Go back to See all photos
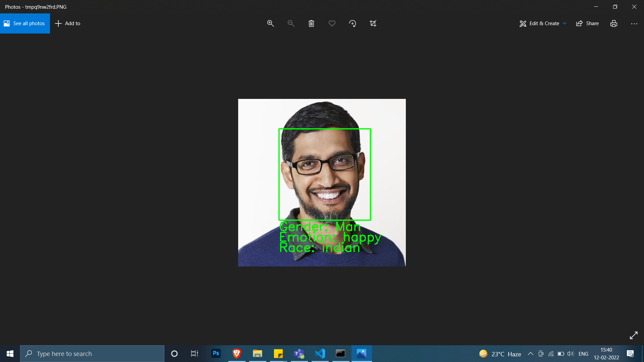The image size is (644, 362). point(25,23)
